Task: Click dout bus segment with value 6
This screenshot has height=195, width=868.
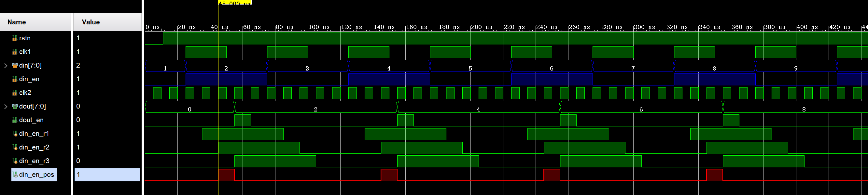Action: click(x=641, y=107)
